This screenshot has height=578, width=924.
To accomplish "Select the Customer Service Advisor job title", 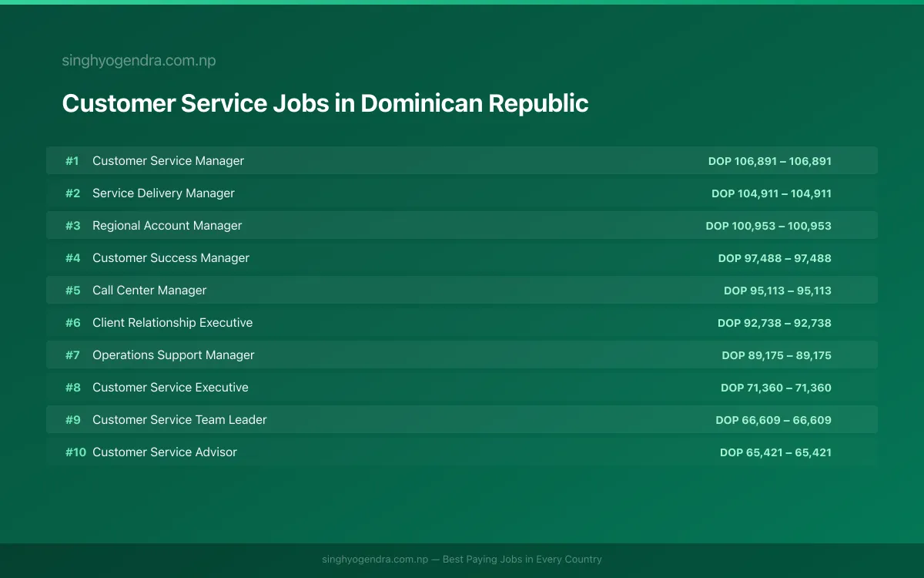I will (x=165, y=452).
